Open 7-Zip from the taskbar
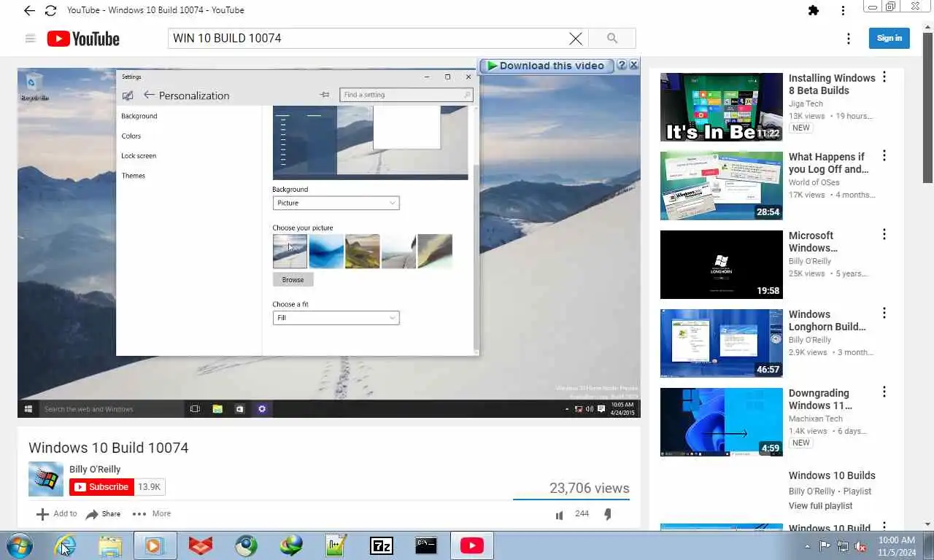This screenshot has width=934, height=560. [x=382, y=545]
